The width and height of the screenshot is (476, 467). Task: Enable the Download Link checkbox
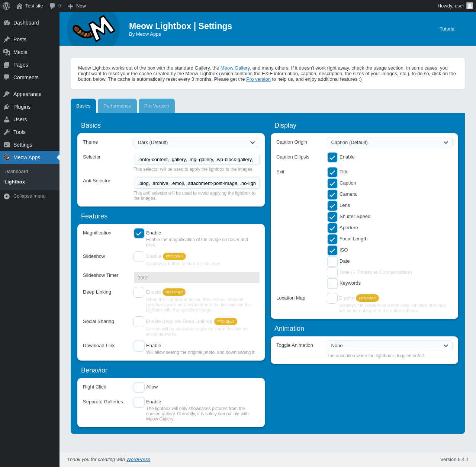point(139,346)
